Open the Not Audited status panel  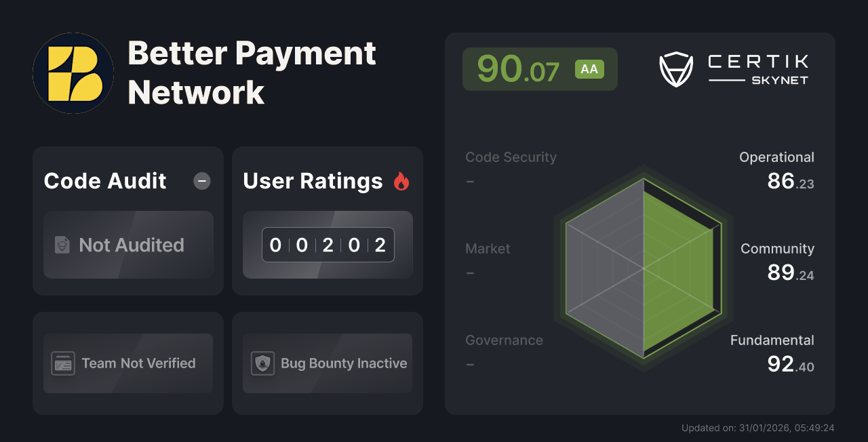coord(128,245)
